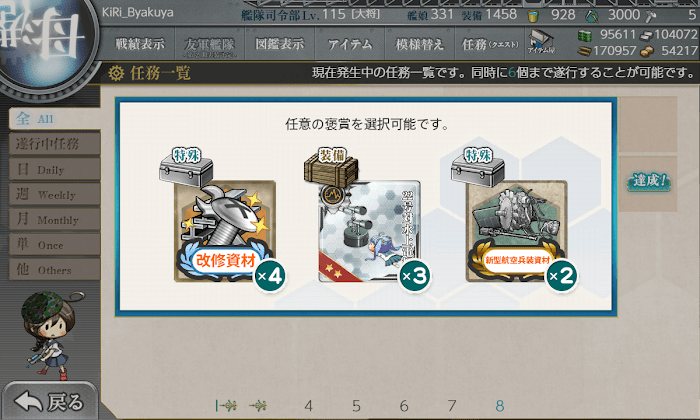The image size is (700, 420).
Task: Click the 達成! complete button
Action: pos(649,181)
